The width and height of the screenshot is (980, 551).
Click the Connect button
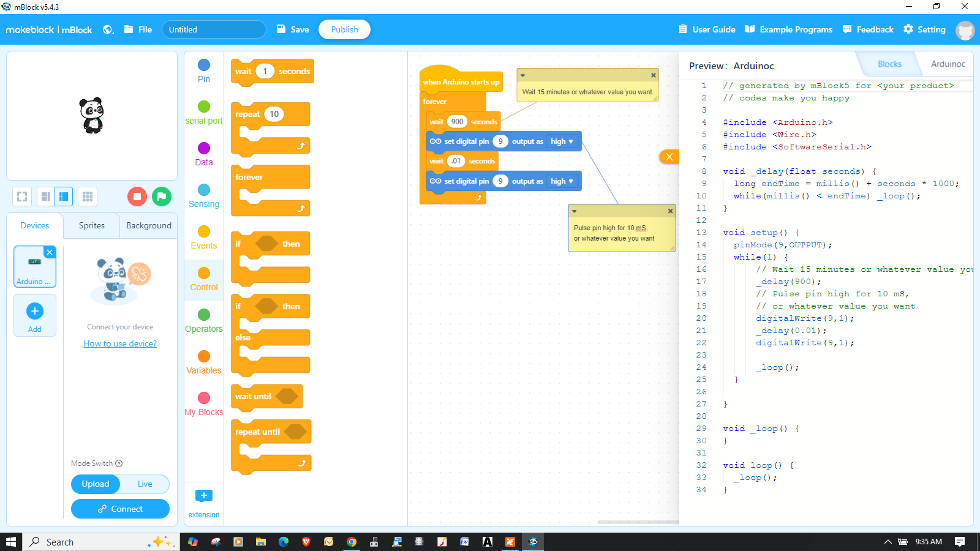tap(120, 509)
